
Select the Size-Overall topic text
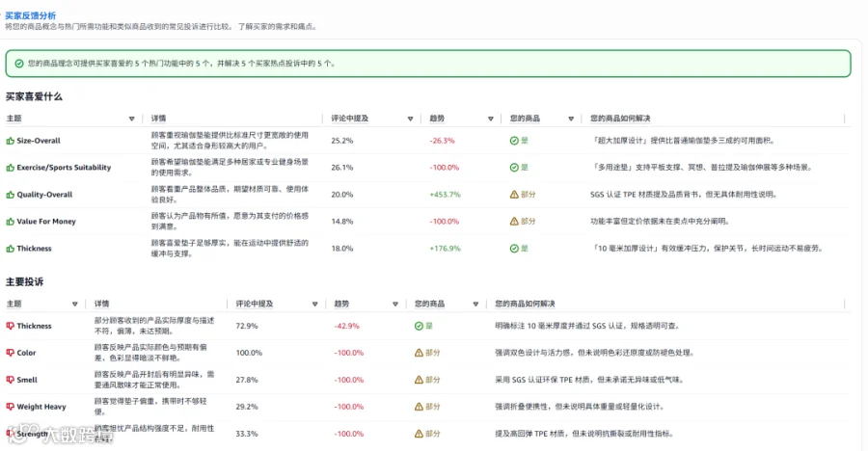(39, 141)
